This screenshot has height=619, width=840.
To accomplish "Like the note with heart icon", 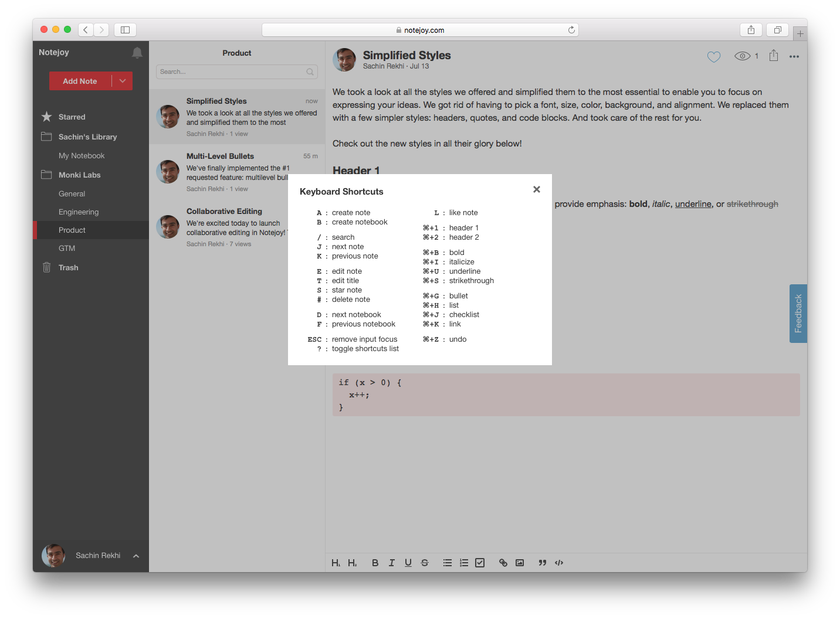I will pyautogui.click(x=713, y=57).
